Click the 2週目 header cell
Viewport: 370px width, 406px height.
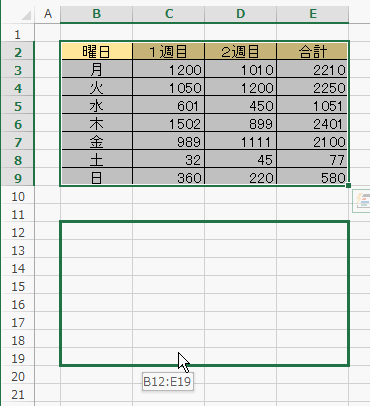pyautogui.click(x=241, y=52)
